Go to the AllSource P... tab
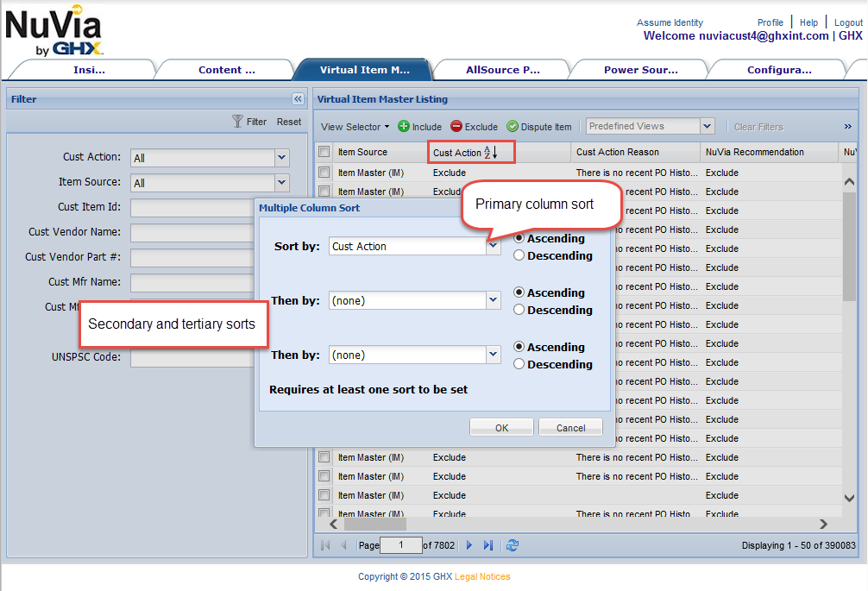 click(502, 70)
